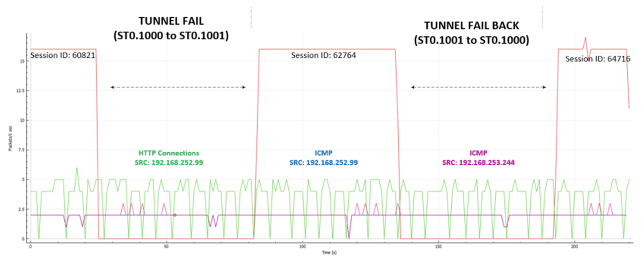Click green "SRC: 192.168.252.99" under HTTP Connections
This screenshot has width=644, height=258.
point(170,162)
